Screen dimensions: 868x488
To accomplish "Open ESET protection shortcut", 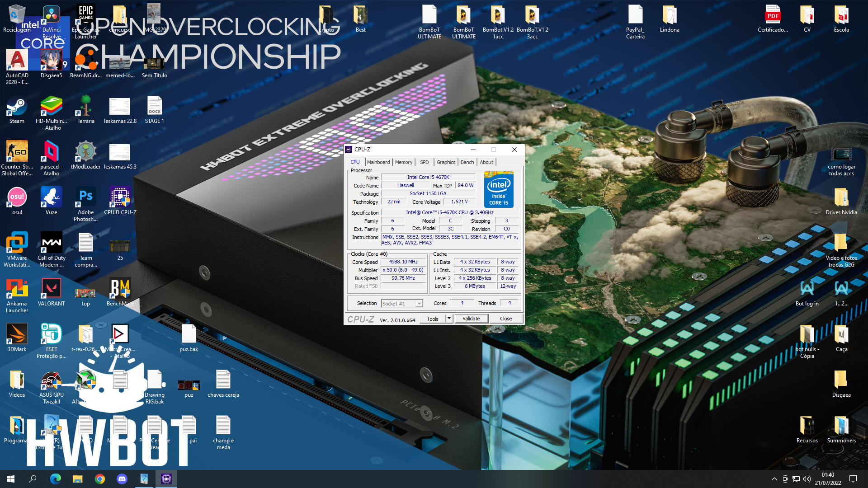I will [x=51, y=341].
